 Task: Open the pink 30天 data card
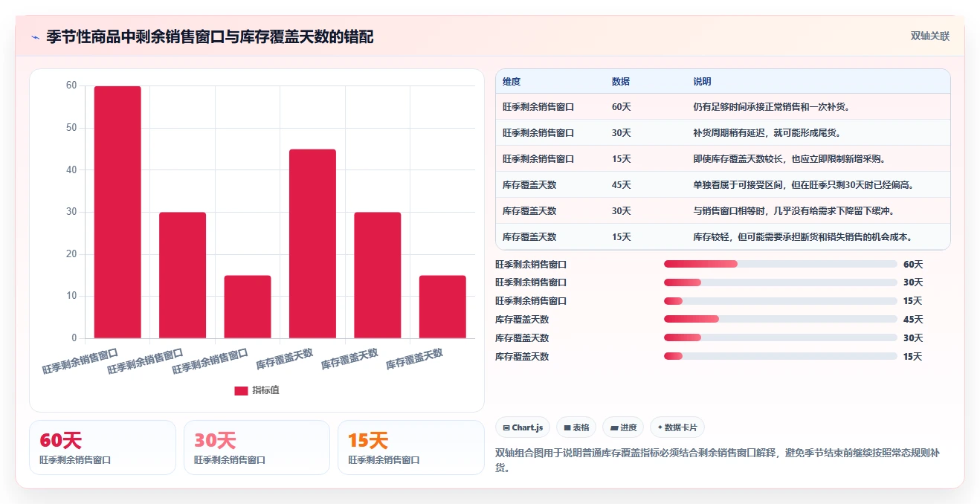click(257, 448)
